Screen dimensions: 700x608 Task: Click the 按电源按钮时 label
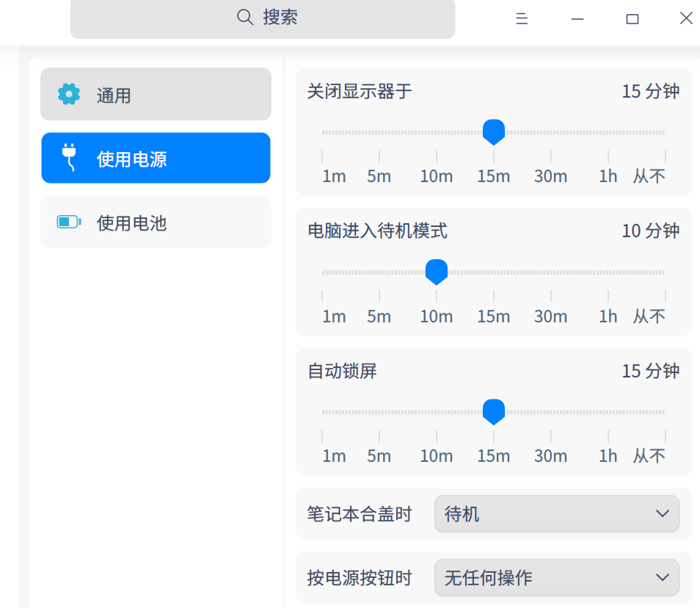pos(360,578)
